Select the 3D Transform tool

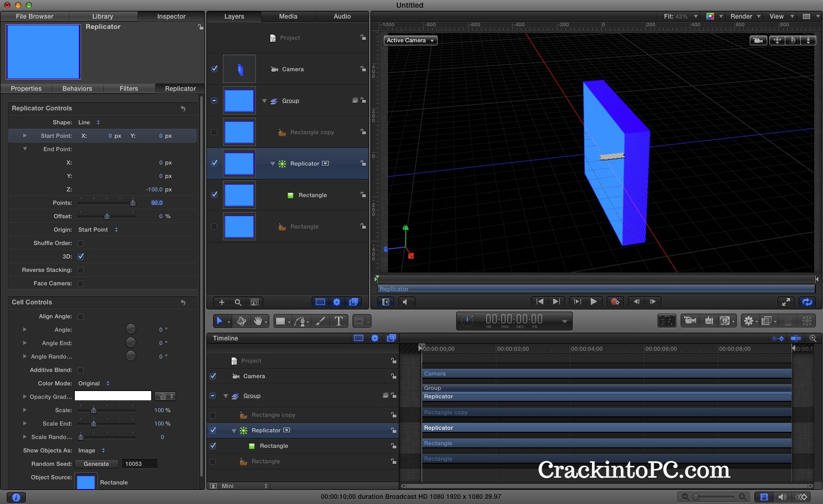(241, 321)
